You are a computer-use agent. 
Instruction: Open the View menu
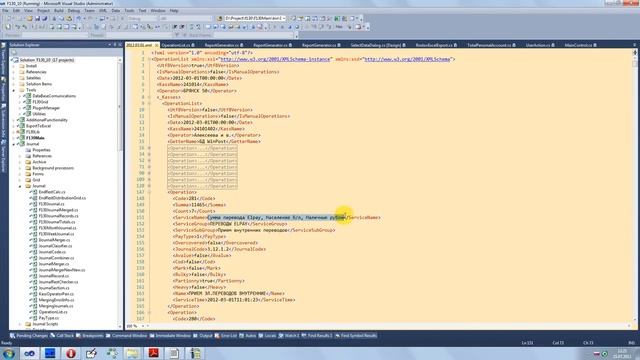pos(28,11)
